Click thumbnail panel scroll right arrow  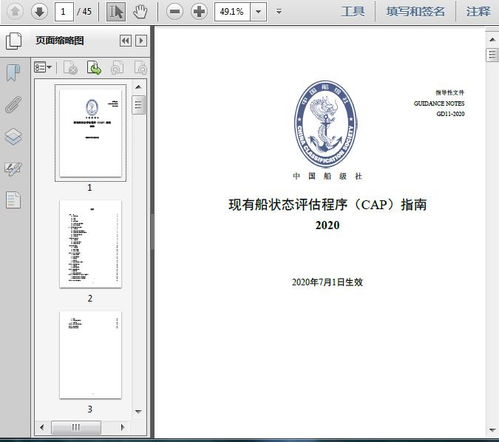(x=122, y=427)
